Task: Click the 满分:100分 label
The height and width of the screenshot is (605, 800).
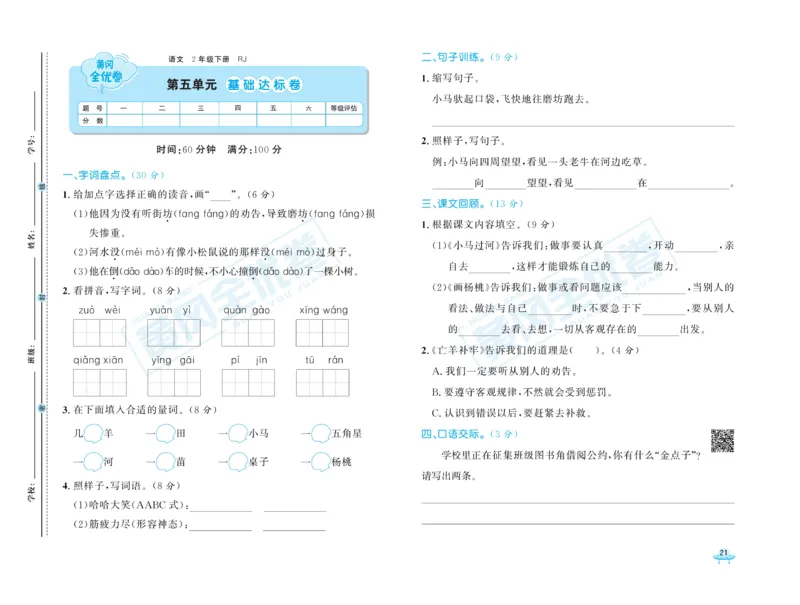Action: pyautogui.click(x=257, y=147)
